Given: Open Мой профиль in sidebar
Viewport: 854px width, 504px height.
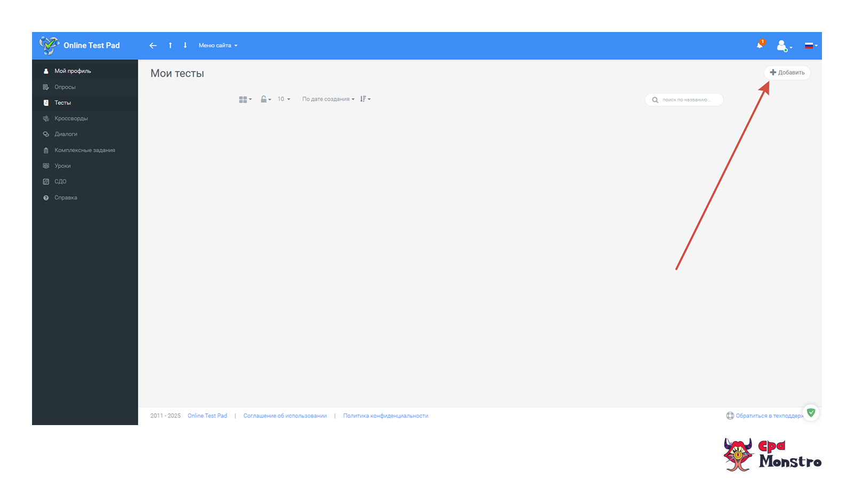Looking at the screenshot, I should tap(85, 71).
